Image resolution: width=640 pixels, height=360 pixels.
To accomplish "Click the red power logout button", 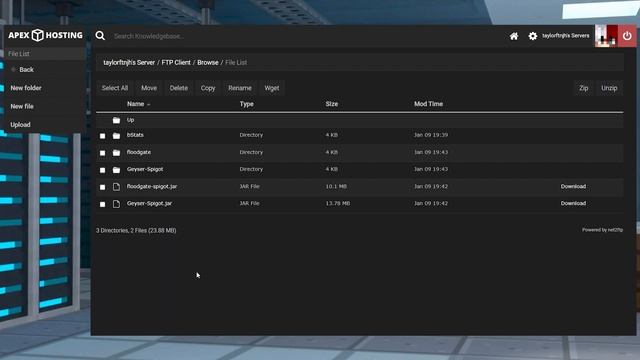I will (x=627, y=36).
